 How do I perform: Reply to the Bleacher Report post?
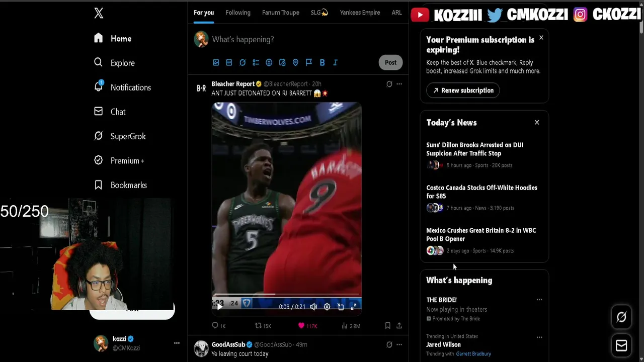click(x=219, y=326)
